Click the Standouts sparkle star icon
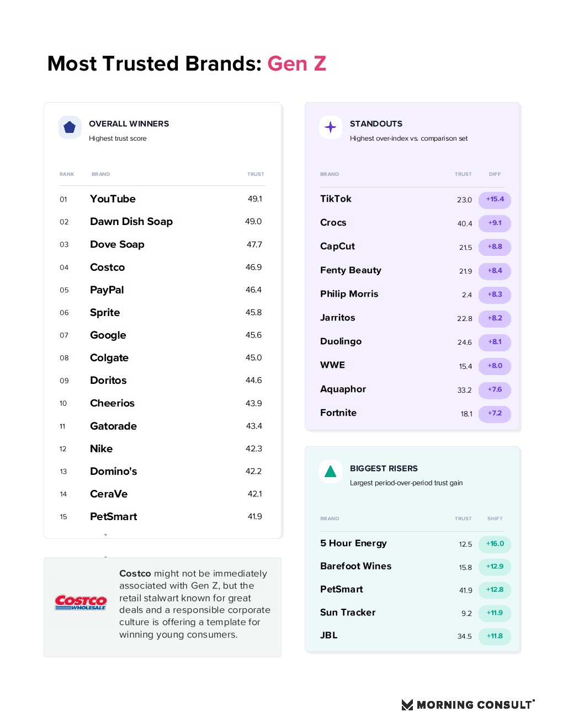 331,127
